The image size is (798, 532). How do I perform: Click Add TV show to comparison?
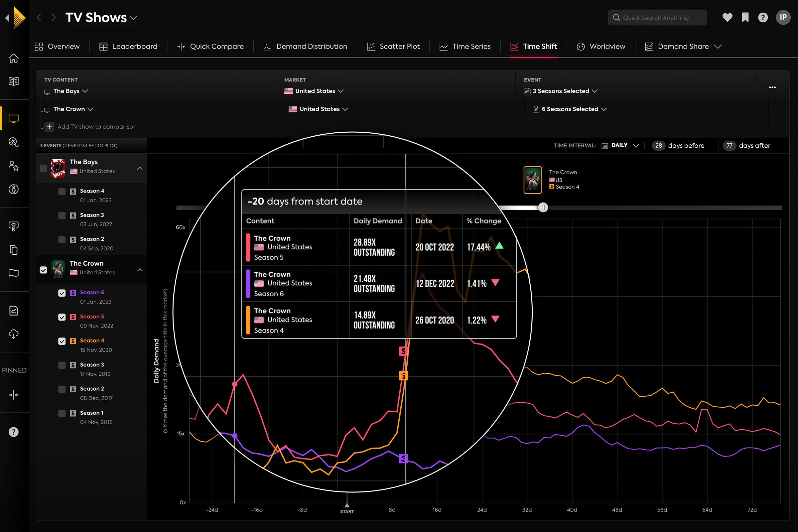tap(97, 127)
